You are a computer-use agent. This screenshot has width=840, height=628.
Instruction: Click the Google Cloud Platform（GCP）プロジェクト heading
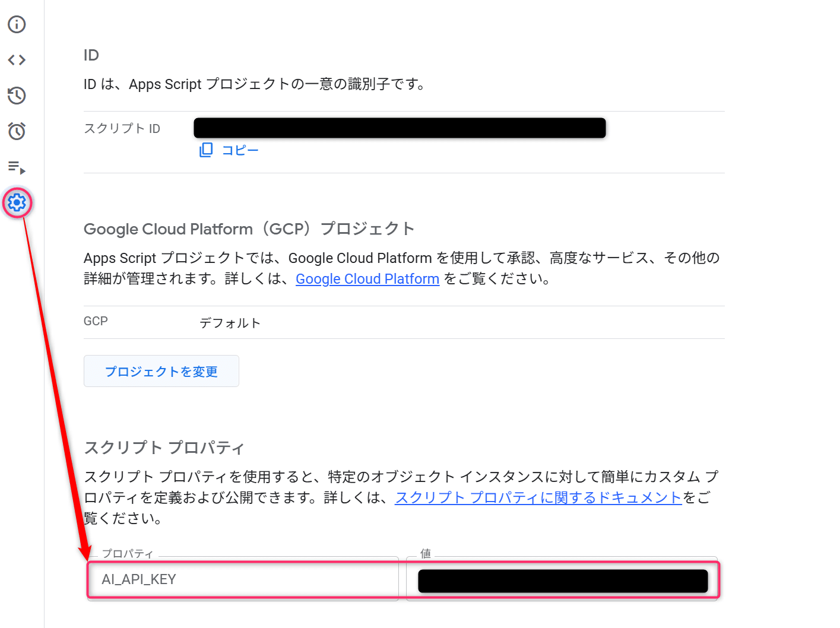[249, 229]
